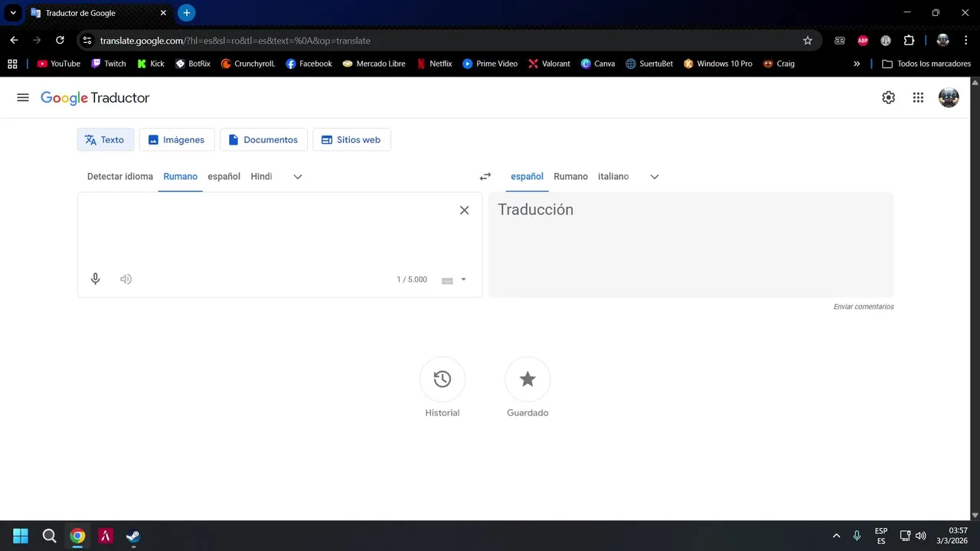Show hidden system tray icons

836,536
